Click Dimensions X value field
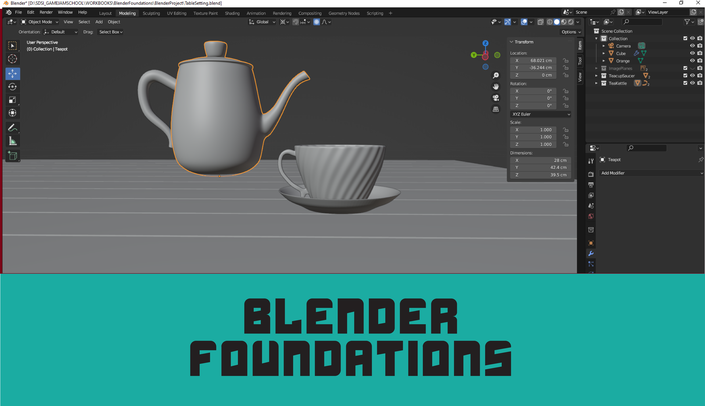The image size is (705, 406). click(x=540, y=160)
